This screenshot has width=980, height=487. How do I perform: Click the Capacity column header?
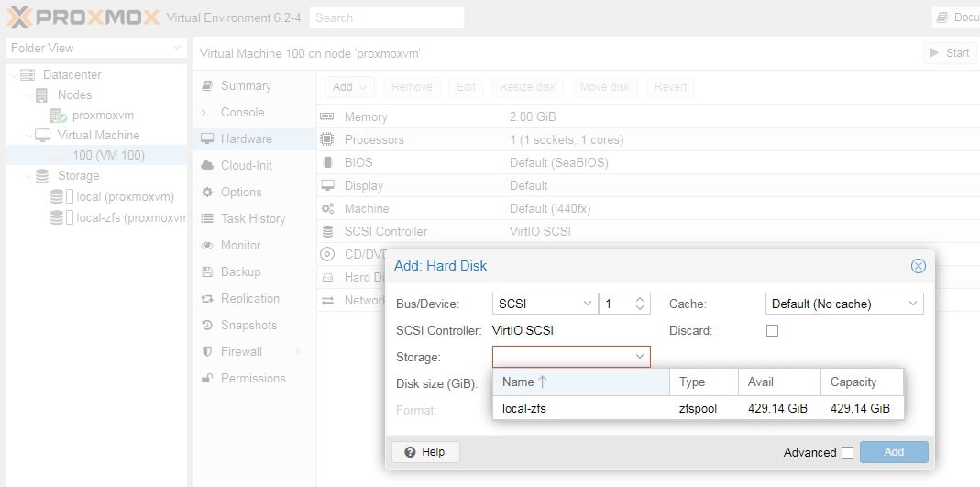(862, 382)
